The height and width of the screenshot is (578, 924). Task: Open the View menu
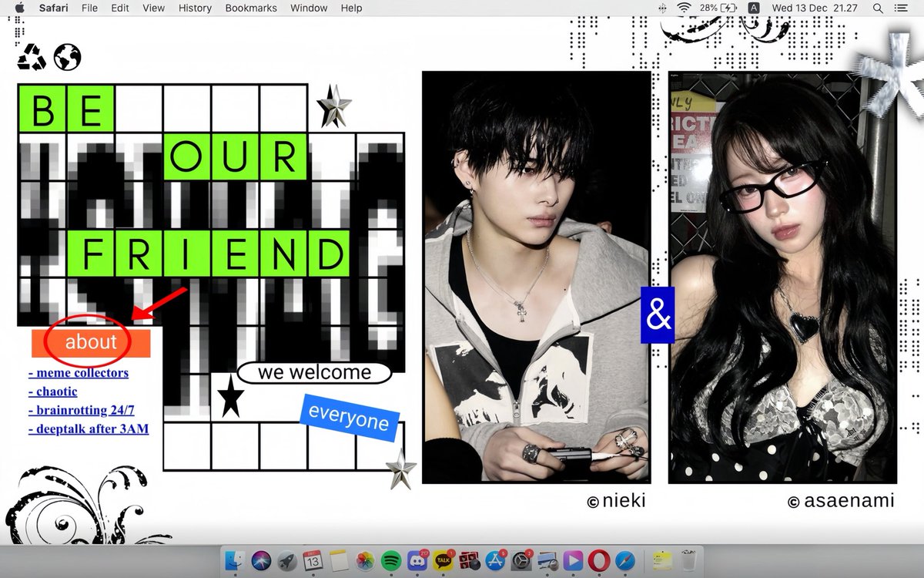point(154,8)
